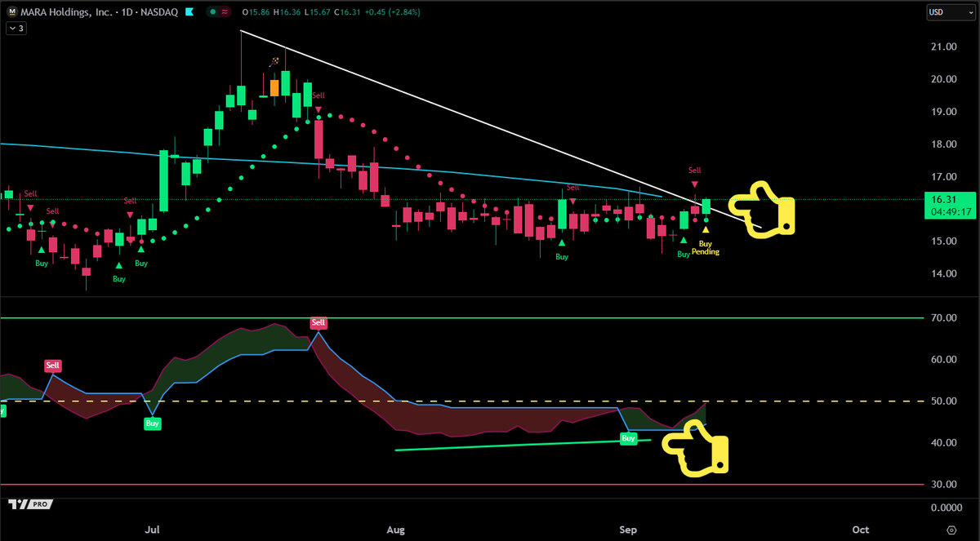Click the green market status dot
Image resolution: width=980 pixels, height=541 pixels.
[212, 12]
